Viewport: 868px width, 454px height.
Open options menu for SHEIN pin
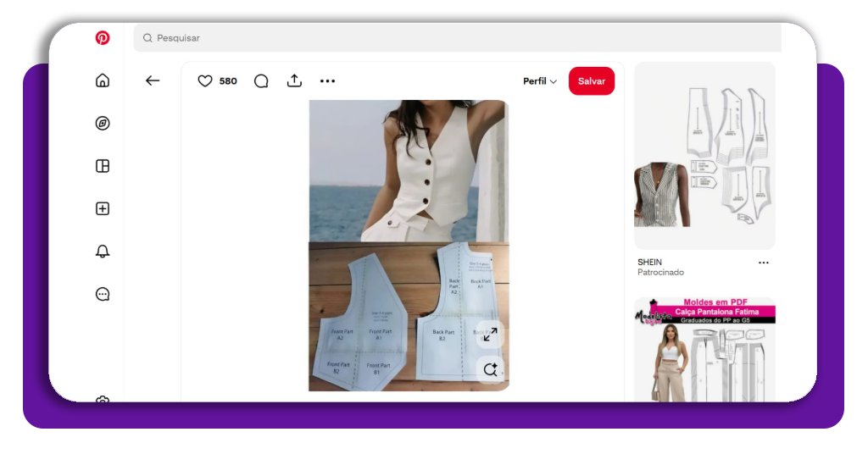(x=763, y=263)
